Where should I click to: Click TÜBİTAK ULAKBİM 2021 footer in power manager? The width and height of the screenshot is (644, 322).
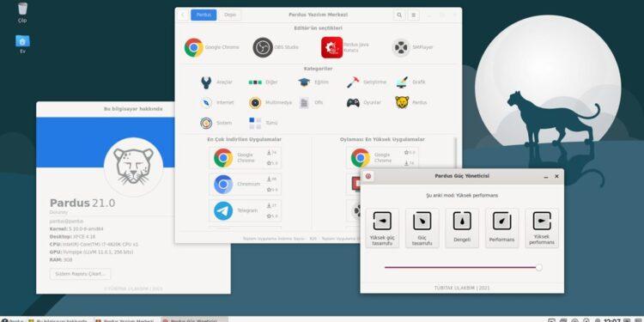point(462,288)
